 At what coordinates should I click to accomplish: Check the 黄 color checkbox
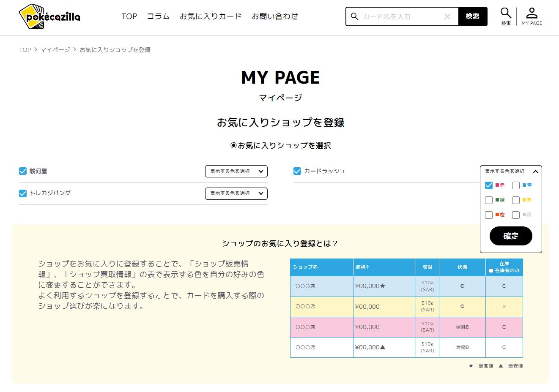point(516,200)
